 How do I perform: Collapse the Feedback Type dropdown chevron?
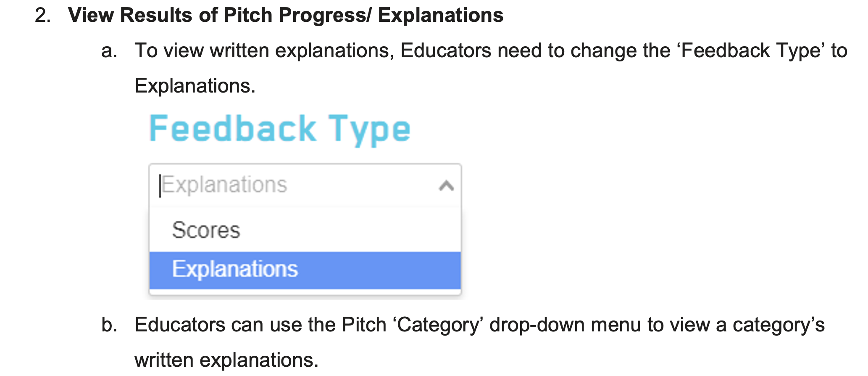[446, 185]
